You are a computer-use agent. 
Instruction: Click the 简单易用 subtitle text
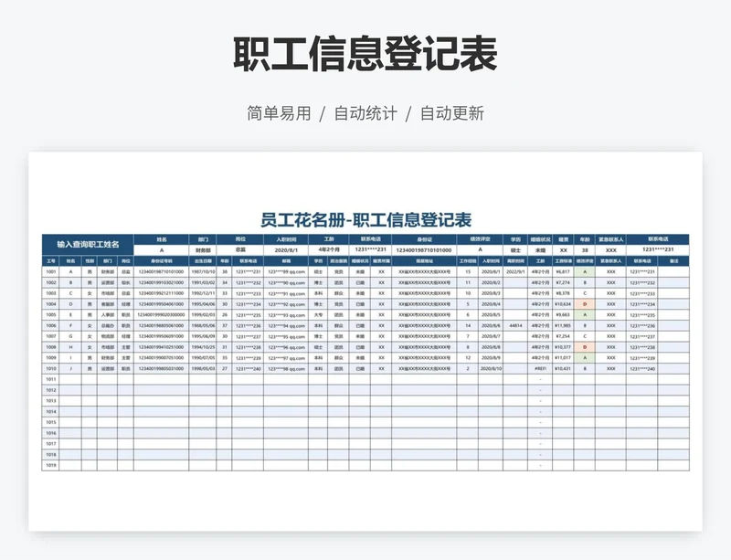[279, 113]
